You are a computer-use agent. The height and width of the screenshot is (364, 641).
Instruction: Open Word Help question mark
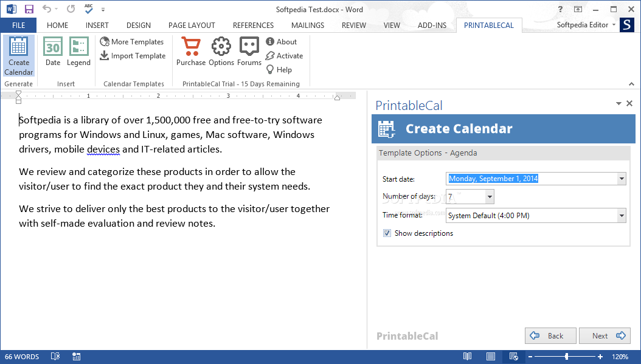tap(560, 9)
